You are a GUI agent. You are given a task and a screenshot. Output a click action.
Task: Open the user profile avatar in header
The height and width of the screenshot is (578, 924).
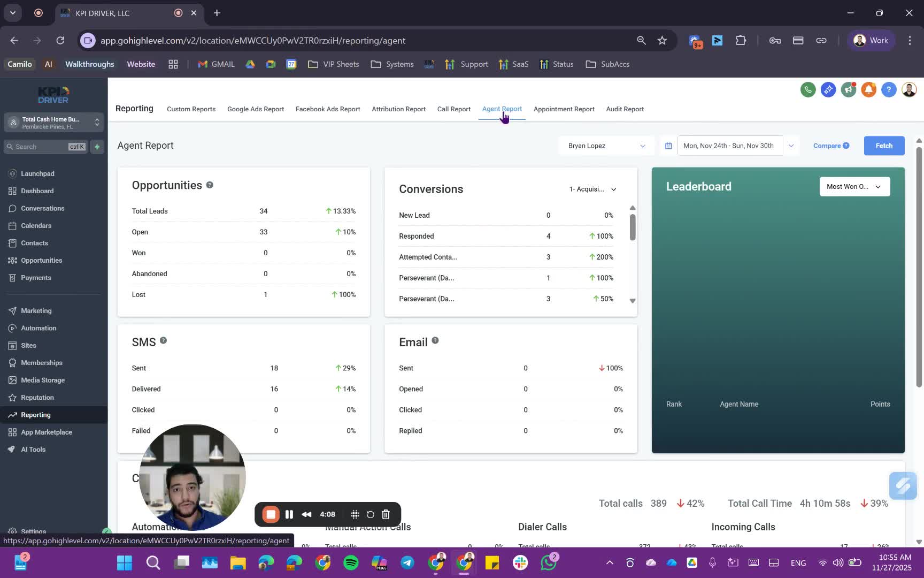click(909, 89)
